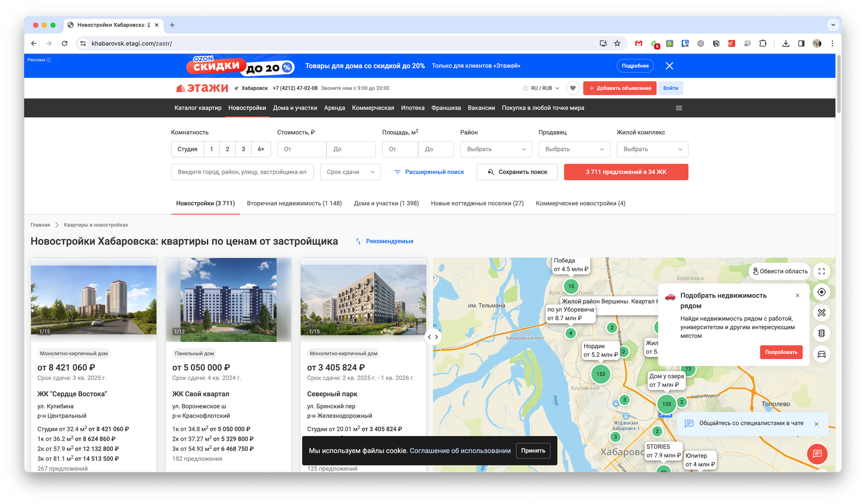Switch to Вторичная недвижимость tab

[x=294, y=203]
